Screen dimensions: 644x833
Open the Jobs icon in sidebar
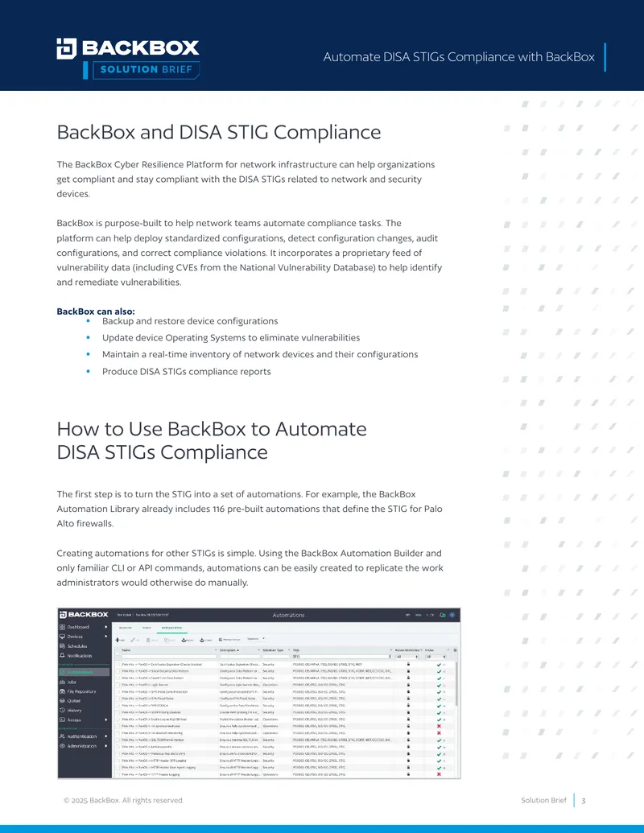[x=62, y=682]
